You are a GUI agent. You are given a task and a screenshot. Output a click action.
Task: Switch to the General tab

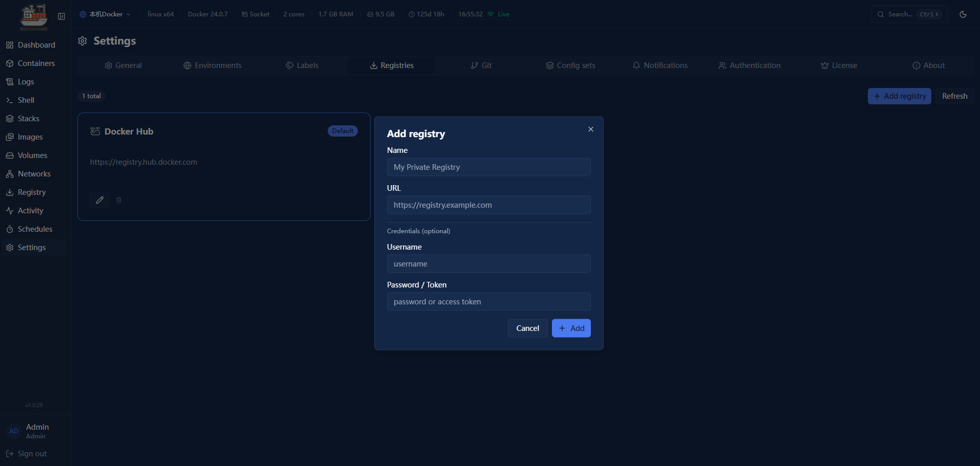pyautogui.click(x=123, y=65)
